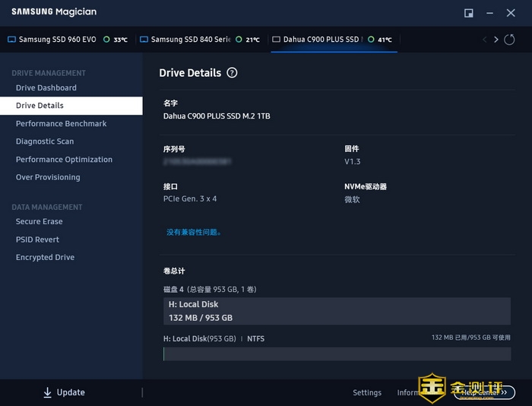532x406 pixels.
Task: Switch to the Samsung SSD 960 EVO tab
Action: [57, 40]
